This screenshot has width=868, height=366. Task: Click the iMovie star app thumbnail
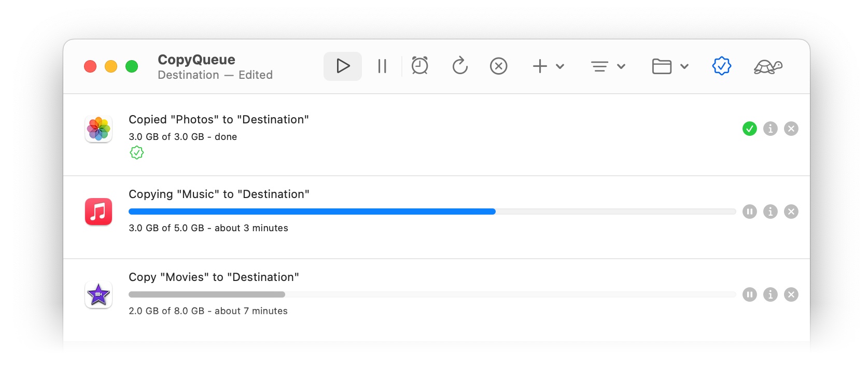point(99,294)
